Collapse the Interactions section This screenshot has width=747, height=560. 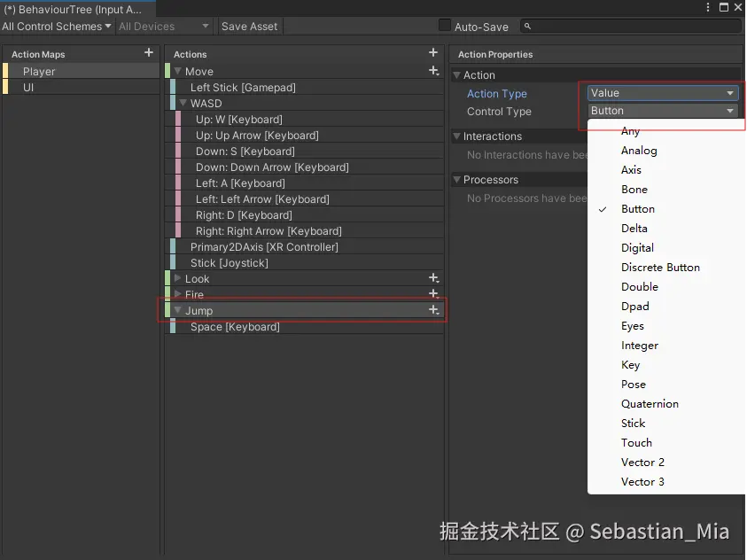click(x=456, y=136)
